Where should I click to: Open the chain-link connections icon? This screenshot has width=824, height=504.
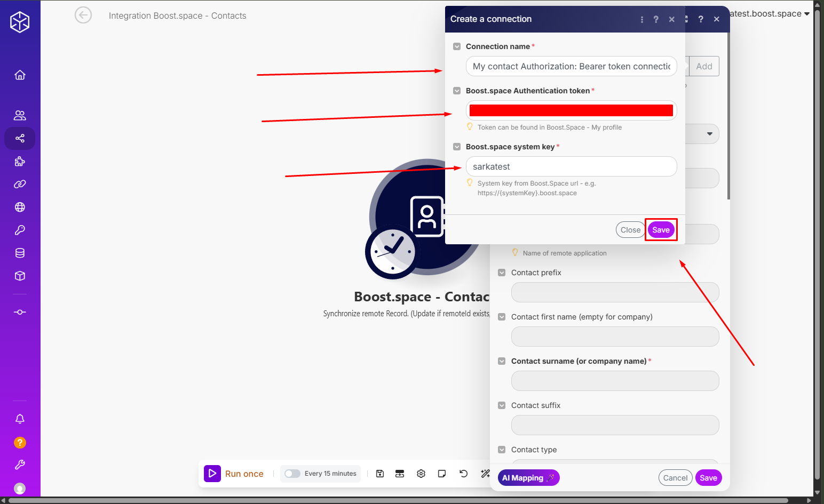coord(20,185)
